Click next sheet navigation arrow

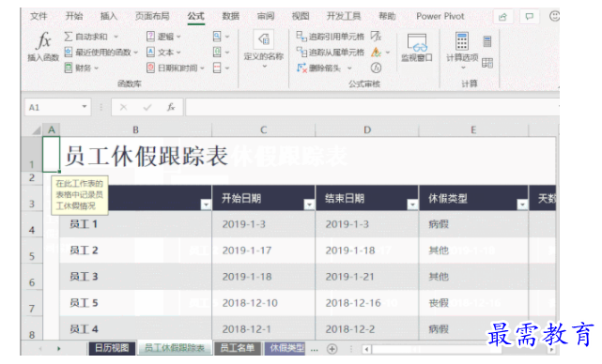tap(59, 349)
